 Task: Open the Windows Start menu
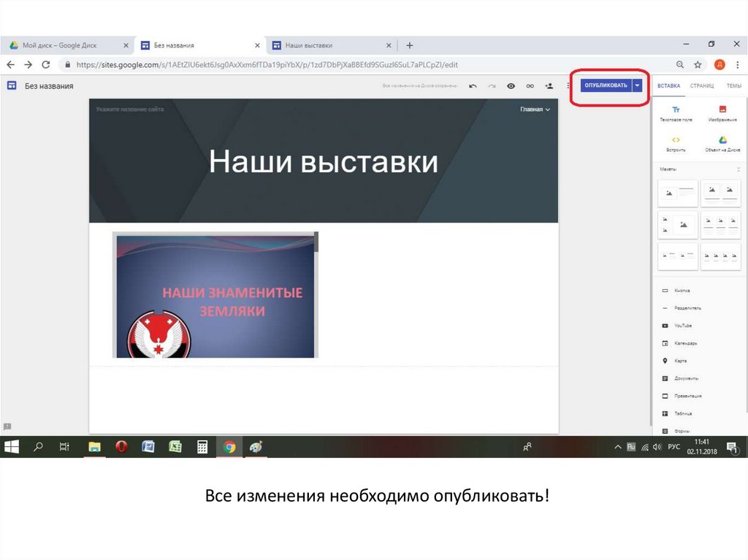coord(12,447)
